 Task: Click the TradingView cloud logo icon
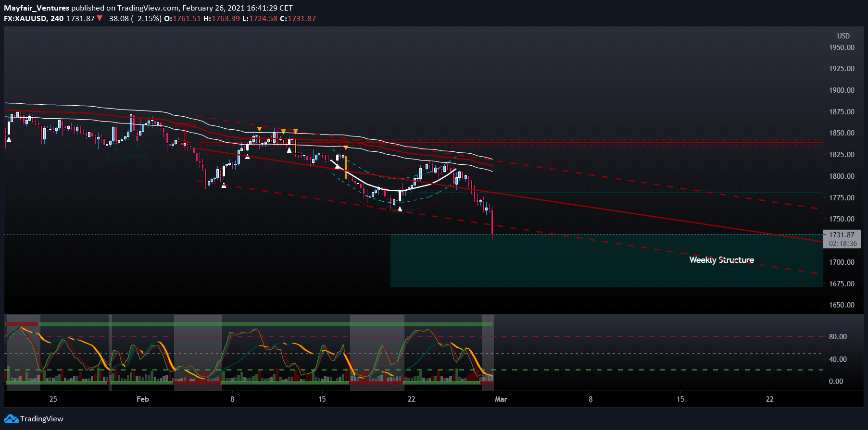pyautogui.click(x=12, y=419)
